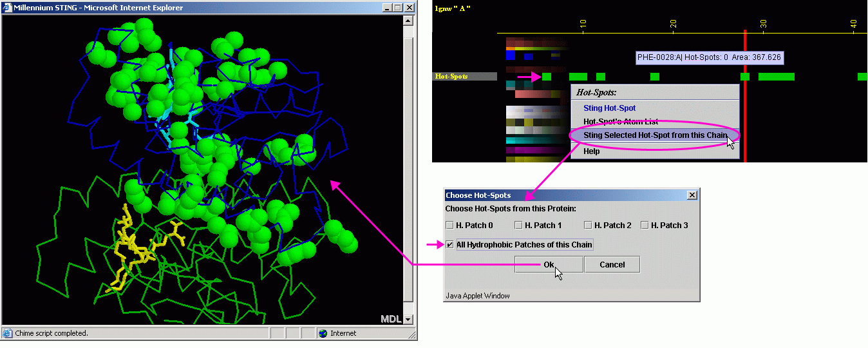The height and width of the screenshot is (348, 868).
Task: Check the H. Patch 0 checkbox
Action: click(449, 226)
